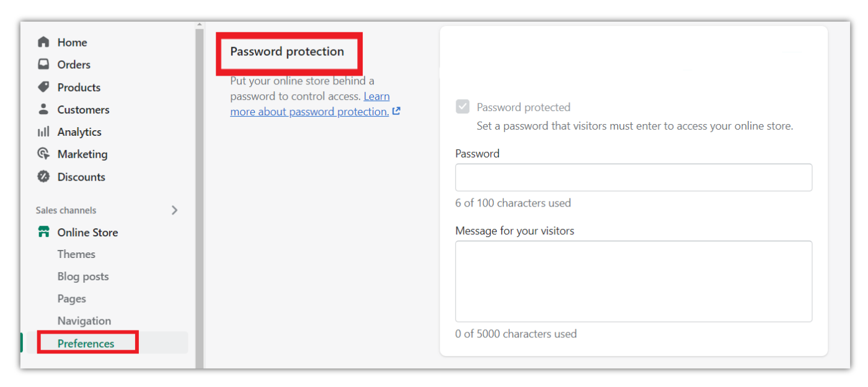This screenshot has width=868, height=387.
Task: Open the Pages menu item
Action: (x=72, y=299)
